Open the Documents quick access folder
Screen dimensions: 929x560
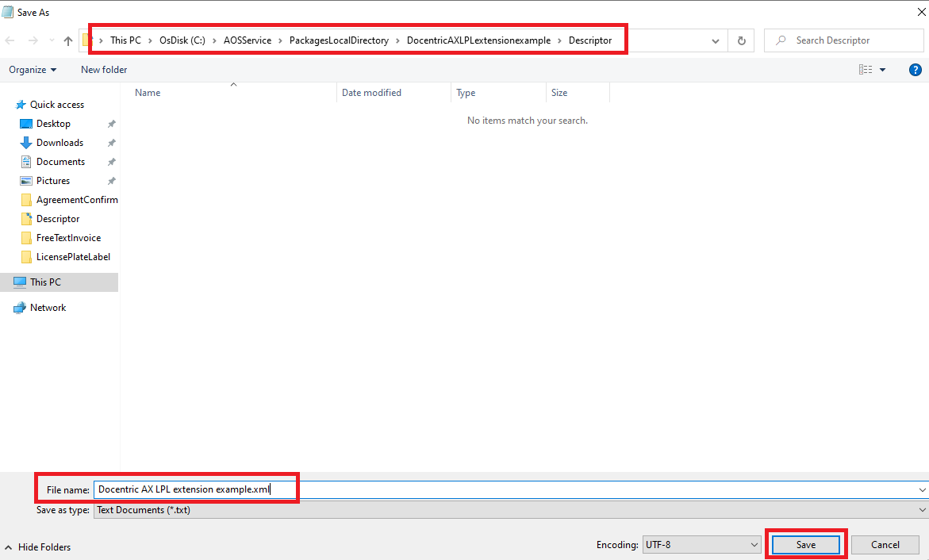(60, 162)
